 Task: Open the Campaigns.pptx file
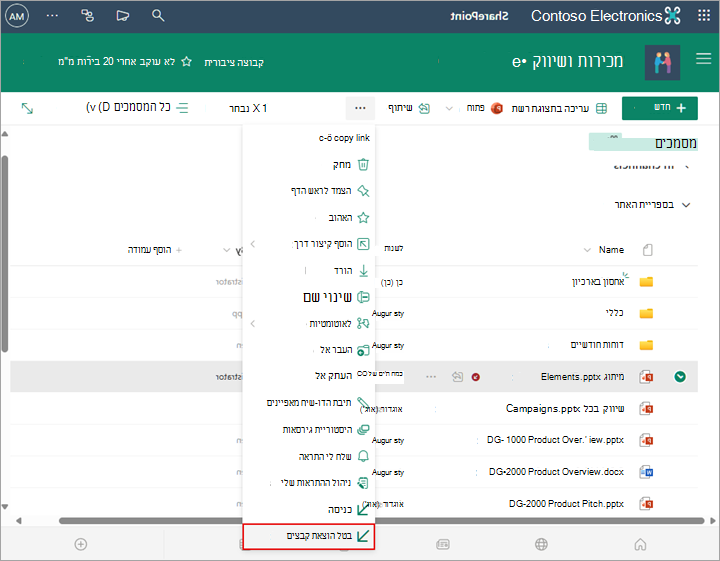[x=565, y=408]
